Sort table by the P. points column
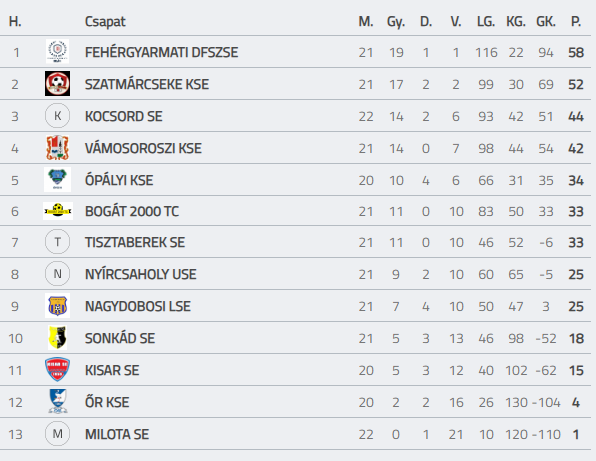The height and width of the screenshot is (461, 596). point(576,22)
